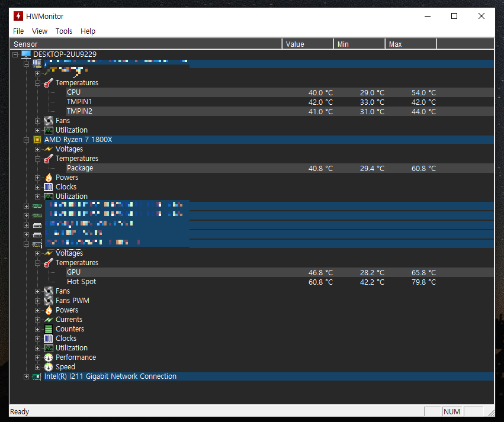504x422 pixels.
Task: Click the motherboard icon below the root node
Action: coord(37,63)
